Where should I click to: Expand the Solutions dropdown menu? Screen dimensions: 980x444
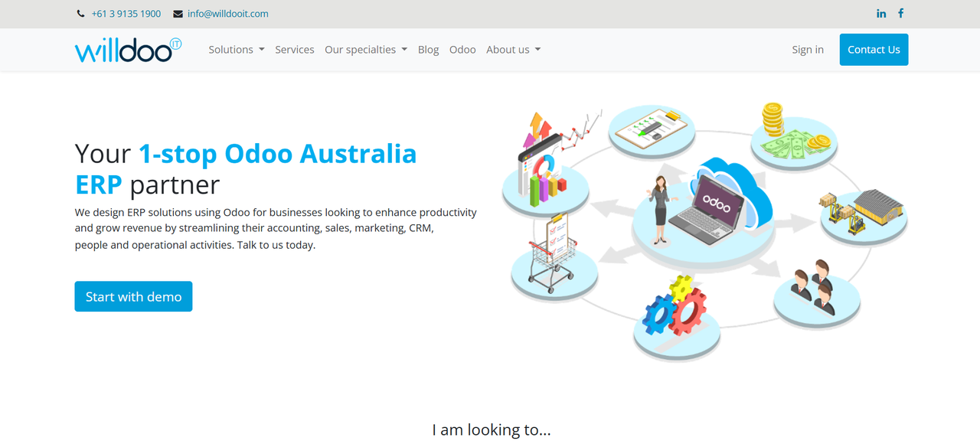(x=237, y=50)
